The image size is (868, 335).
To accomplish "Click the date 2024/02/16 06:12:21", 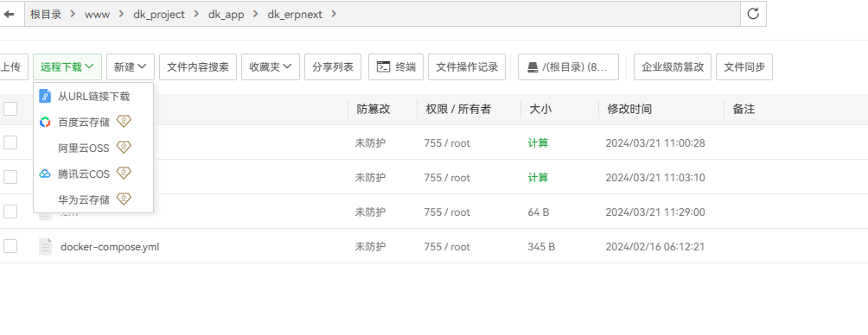I will pyautogui.click(x=654, y=247).
